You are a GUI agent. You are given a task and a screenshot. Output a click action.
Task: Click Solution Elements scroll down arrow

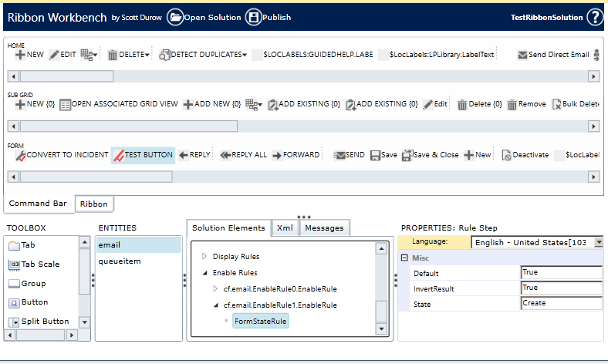(x=382, y=329)
